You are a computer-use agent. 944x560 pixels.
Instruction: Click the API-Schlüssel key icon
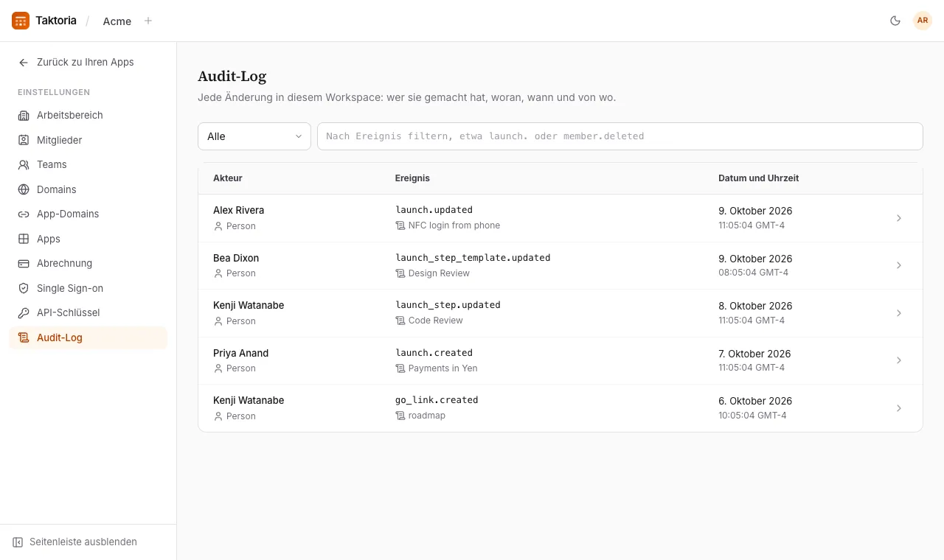click(x=24, y=312)
